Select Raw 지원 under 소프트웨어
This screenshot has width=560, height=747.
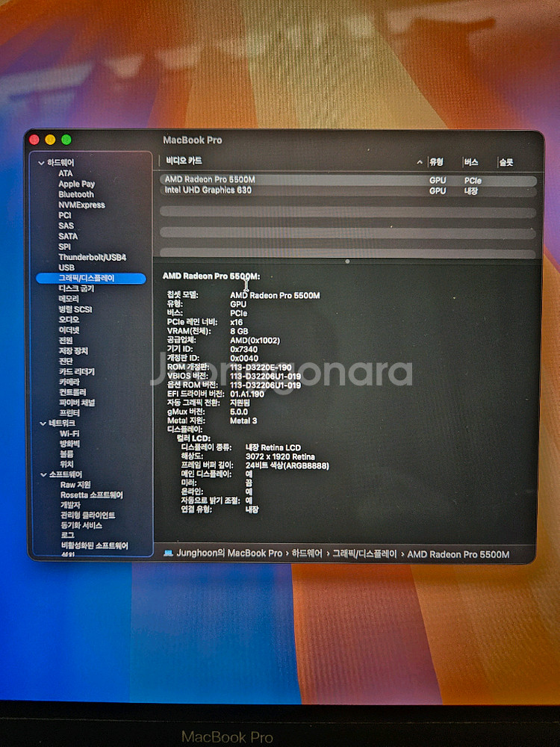pos(75,485)
